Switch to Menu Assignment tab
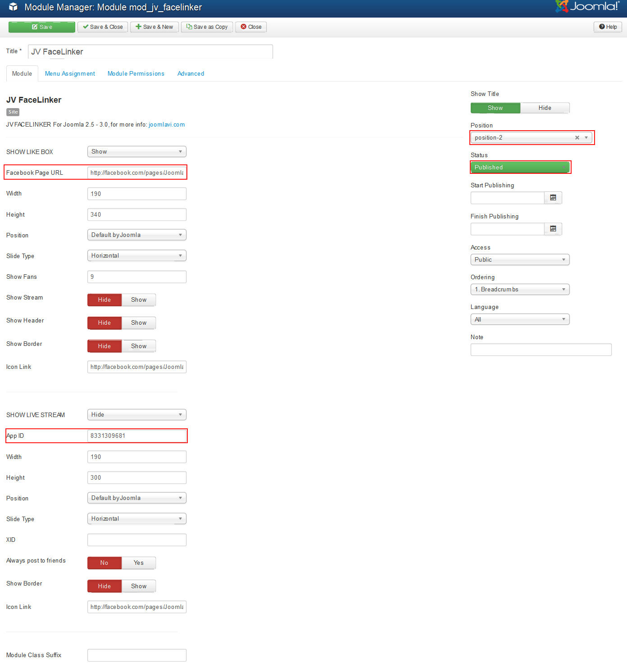Screen dimensions: 627x672 click(x=70, y=73)
